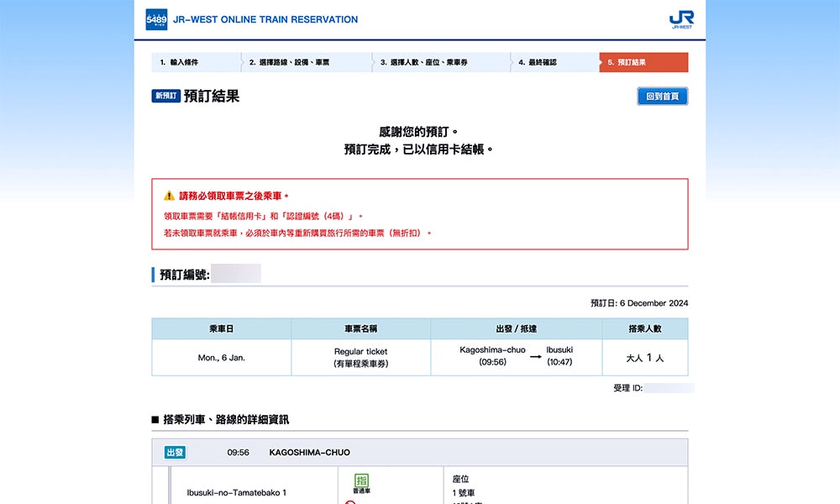
Task: Click the line about 結帳信用卡 and 認證編號
Action: click(x=263, y=216)
